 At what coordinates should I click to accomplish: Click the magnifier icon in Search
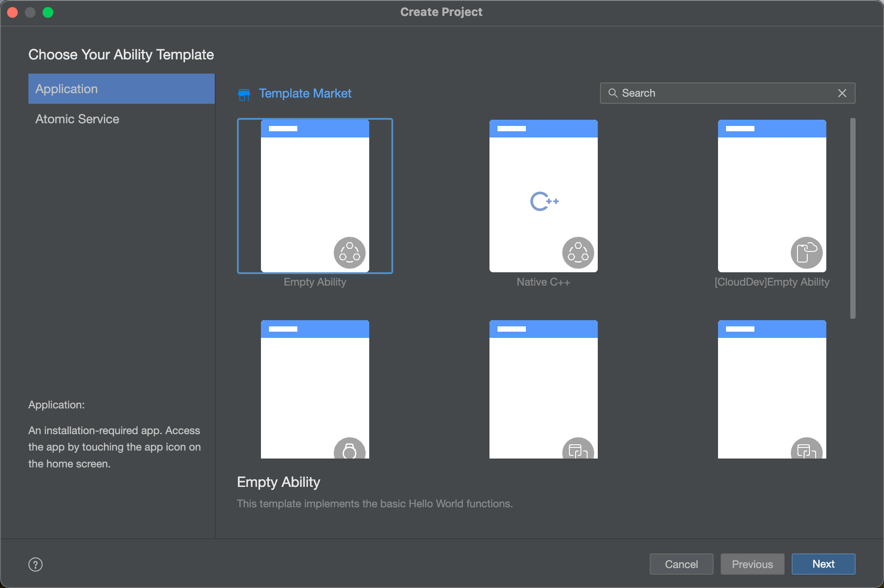click(613, 93)
